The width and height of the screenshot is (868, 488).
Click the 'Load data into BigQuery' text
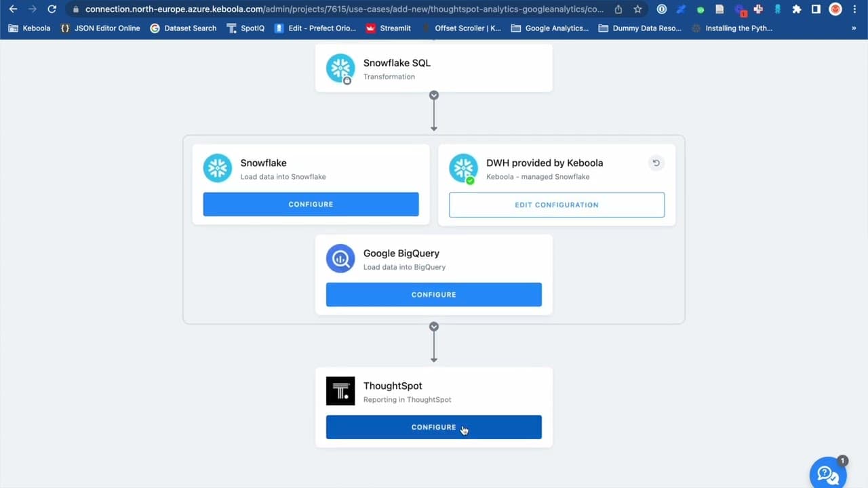(x=405, y=267)
